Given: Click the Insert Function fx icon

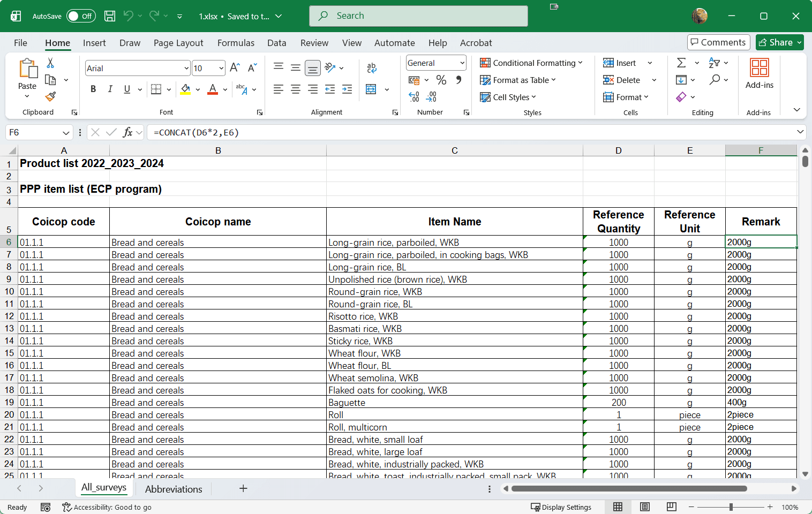Looking at the screenshot, I should click(x=127, y=132).
